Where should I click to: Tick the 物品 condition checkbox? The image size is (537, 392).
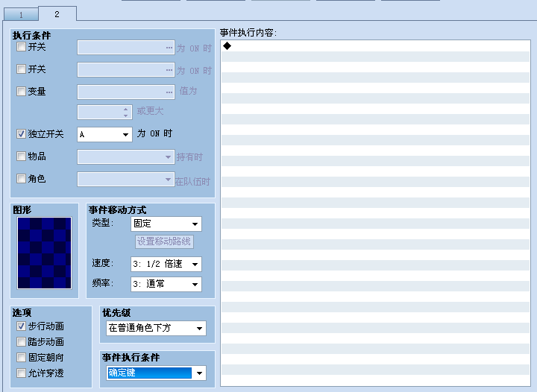click(21, 157)
